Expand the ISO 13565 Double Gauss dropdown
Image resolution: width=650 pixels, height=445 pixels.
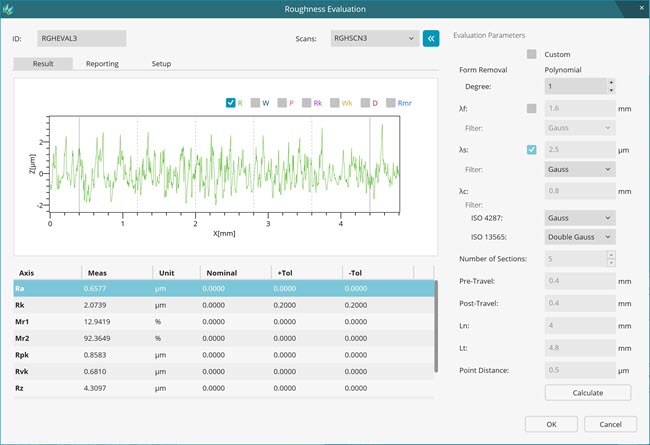(x=580, y=237)
